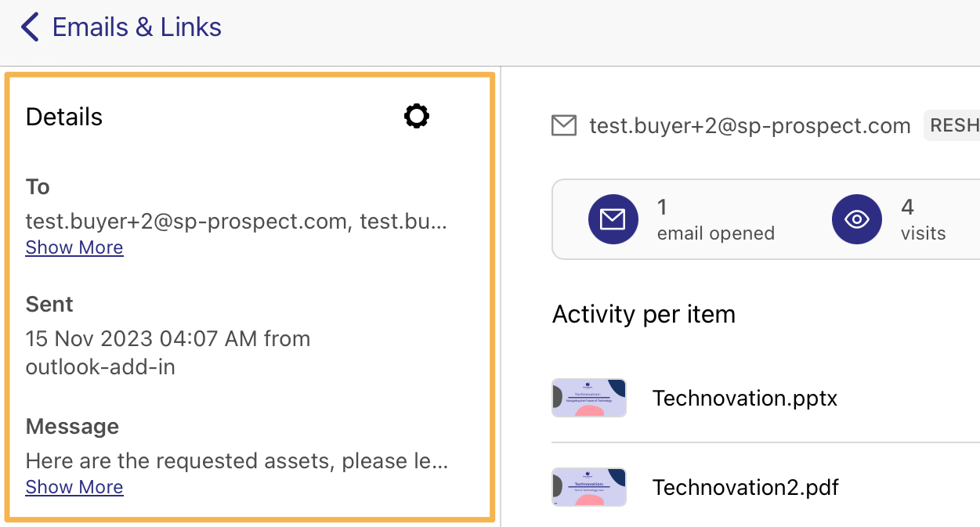Click the sent date 15 Nov 2023
The height and width of the screenshot is (527, 980).
(x=90, y=339)
